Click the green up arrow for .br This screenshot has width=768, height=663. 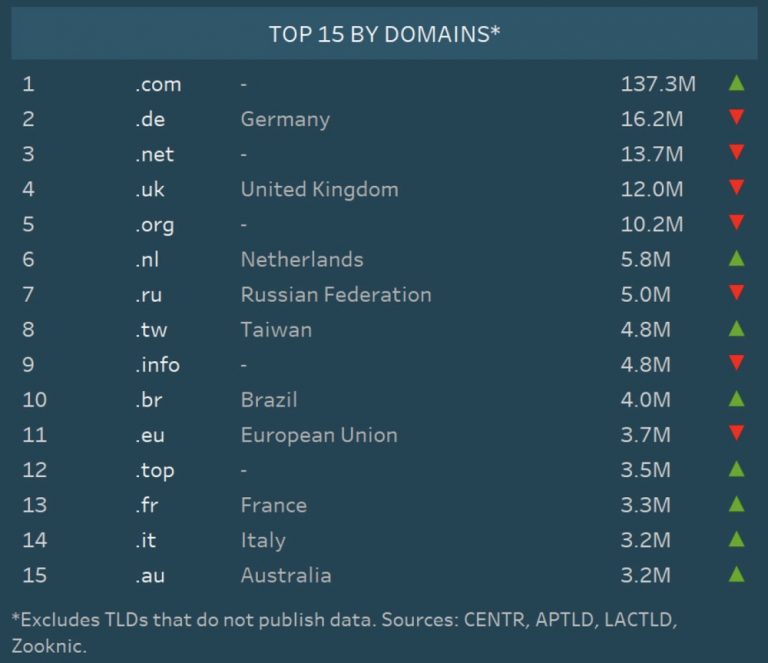(737, 399)
